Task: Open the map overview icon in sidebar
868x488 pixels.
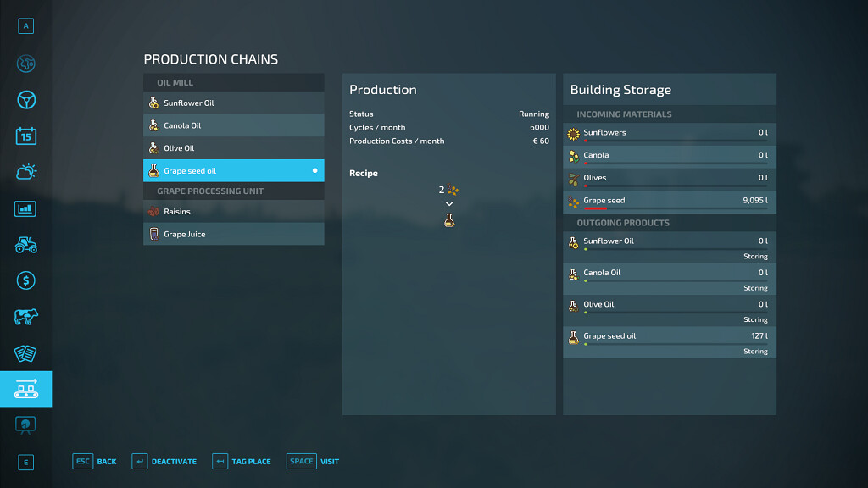Action: click(25, 64)
